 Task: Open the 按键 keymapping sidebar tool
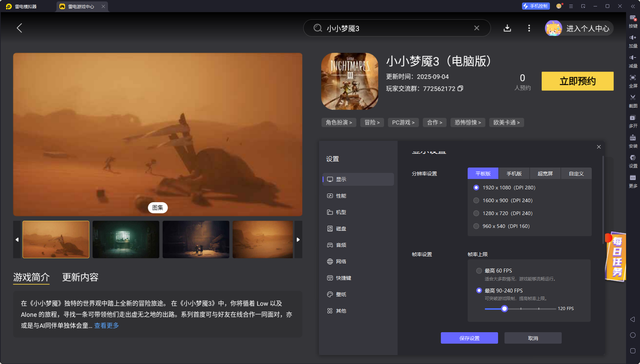coord(633,21)
